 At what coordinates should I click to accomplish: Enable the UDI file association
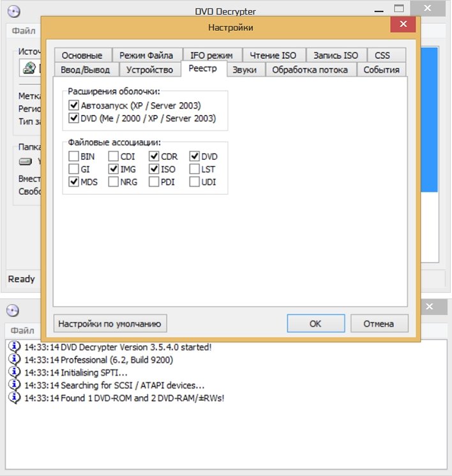pyautogui.click(x=195, y=182)
